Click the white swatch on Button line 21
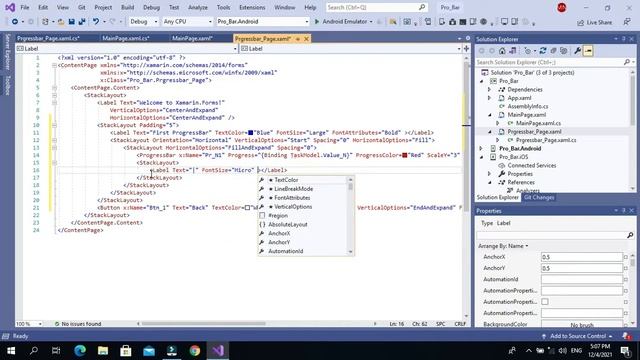This screenshot has width=640, height=360. [247, 208]
